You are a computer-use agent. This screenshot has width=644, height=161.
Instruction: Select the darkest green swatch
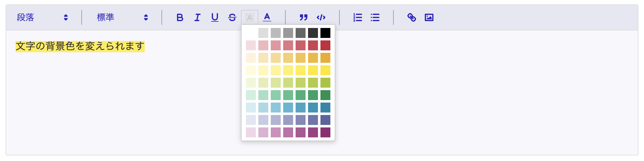pyautogui.click(x=325, y=95)
